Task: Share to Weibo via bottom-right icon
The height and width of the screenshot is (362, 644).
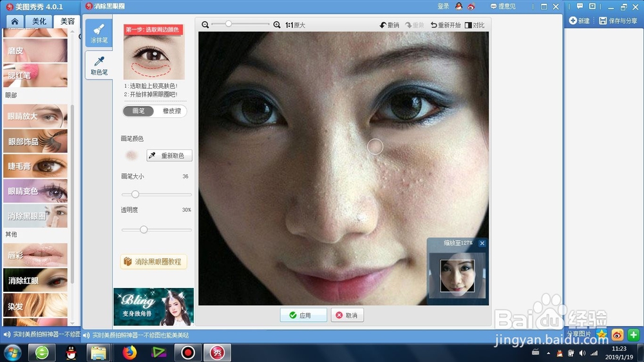Action: 618,334
